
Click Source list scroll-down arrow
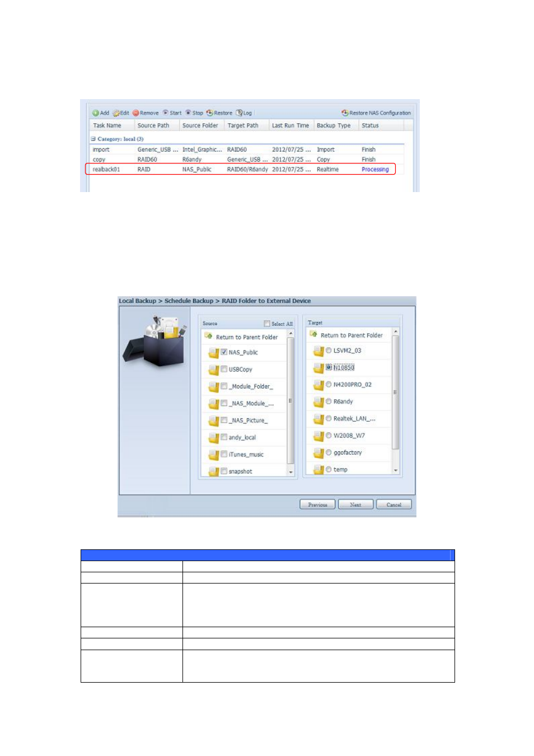click(291, 472)
